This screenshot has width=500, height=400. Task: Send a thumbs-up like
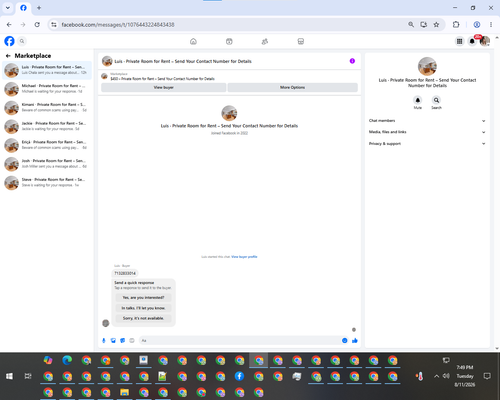(x=355, y=340)
